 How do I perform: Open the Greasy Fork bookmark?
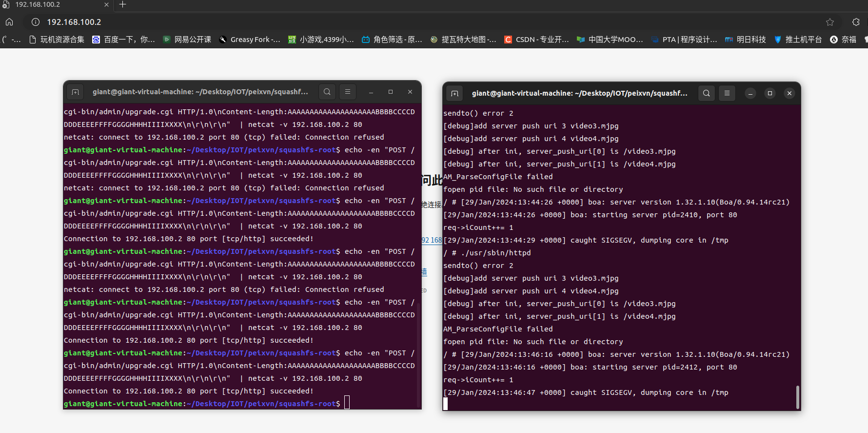point(250,40)
